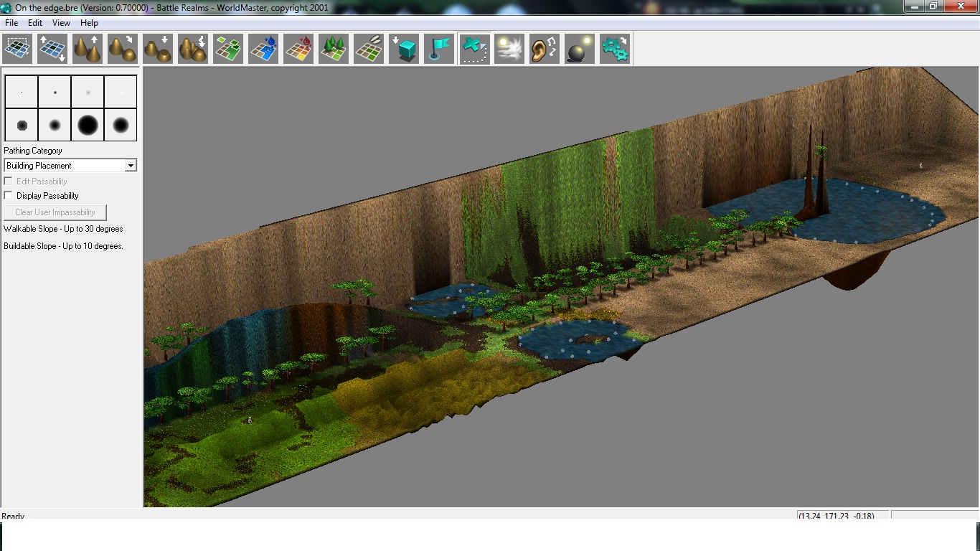Choose the grid tool with up and down arrows
980x551 pixels.
point(52,49)
